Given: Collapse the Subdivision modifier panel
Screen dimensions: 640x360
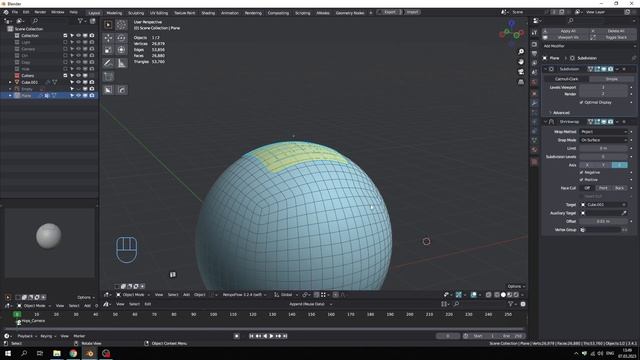Looking at the screenshot, I should (546, 69).
